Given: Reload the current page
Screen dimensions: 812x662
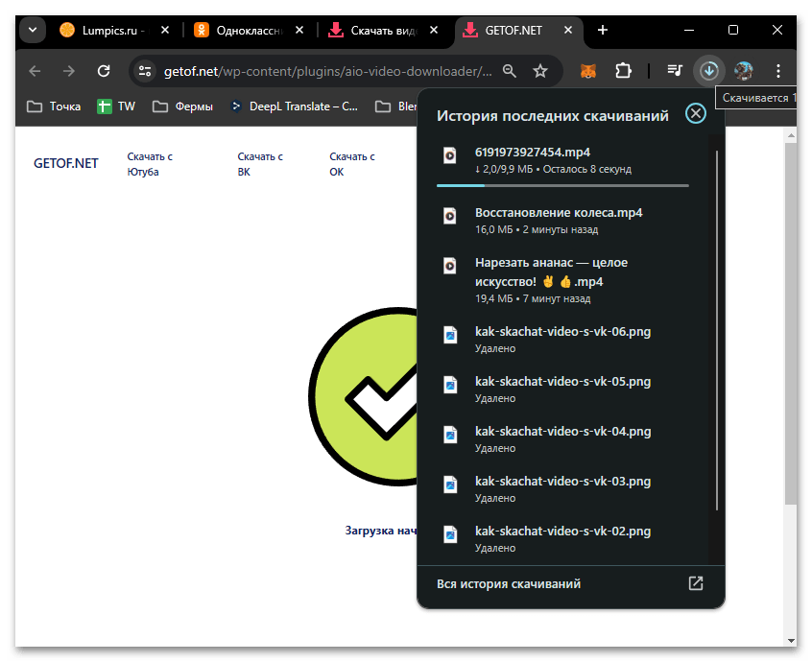Looking at the screenshot, I should click(104, 71).
